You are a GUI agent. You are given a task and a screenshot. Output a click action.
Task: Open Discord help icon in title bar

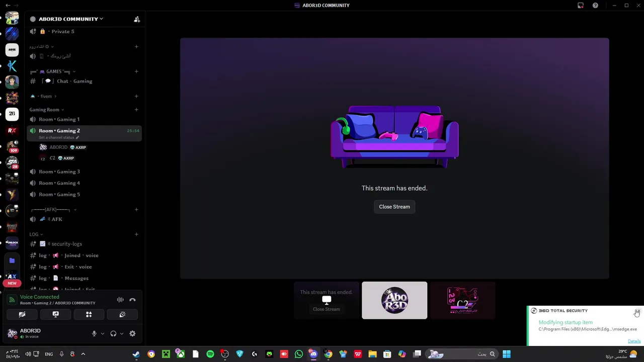click(x=596, y=6)
